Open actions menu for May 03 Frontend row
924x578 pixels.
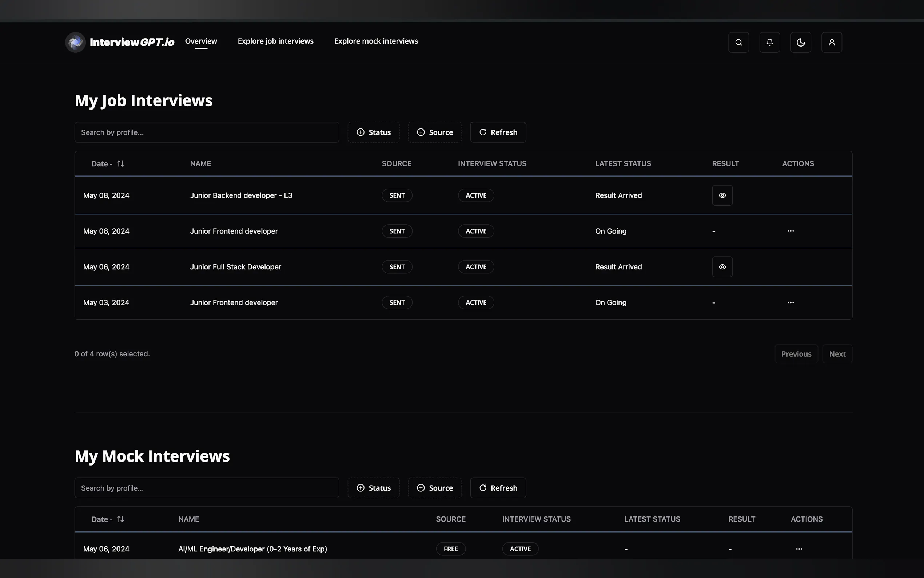pyautogui.click(x=790, y=302)
